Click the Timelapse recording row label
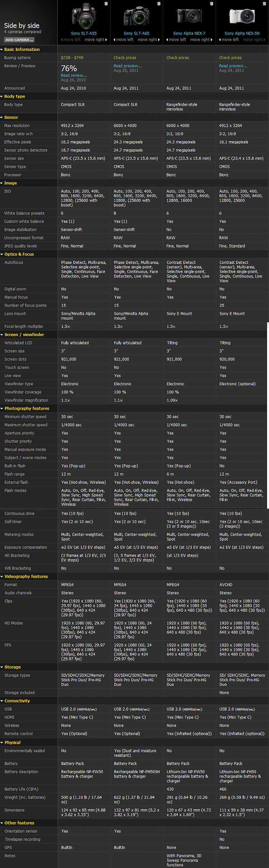Viewport: 269px width, 868px height. tap(22, 840)
